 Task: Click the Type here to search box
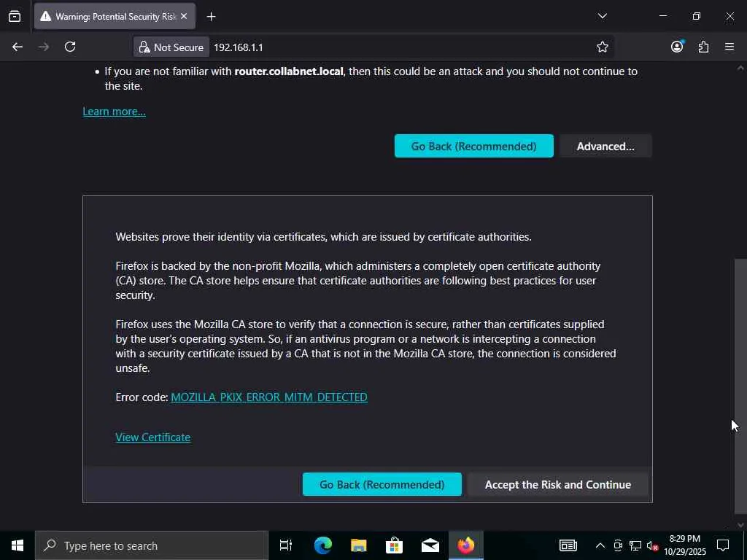coord(152,545)
